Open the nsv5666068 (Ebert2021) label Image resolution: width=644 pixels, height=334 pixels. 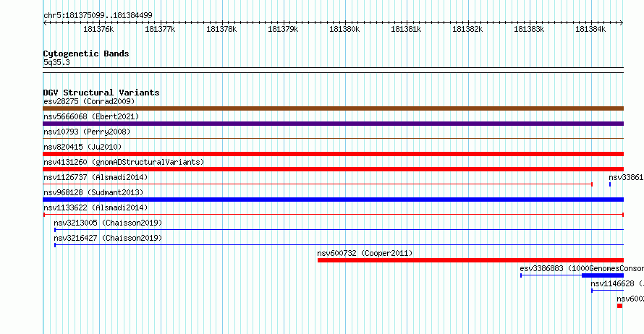[x=91, y=116]
